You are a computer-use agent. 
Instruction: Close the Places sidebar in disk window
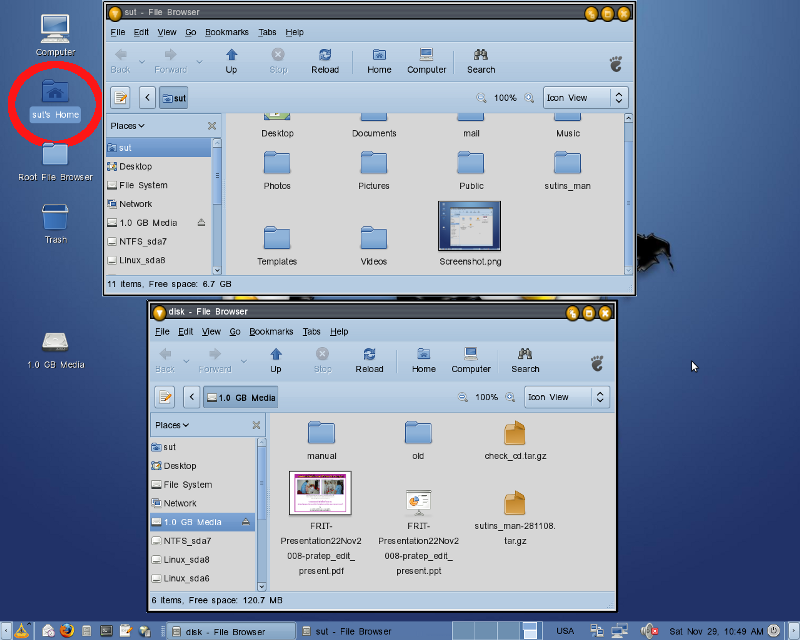pos(256,425)
